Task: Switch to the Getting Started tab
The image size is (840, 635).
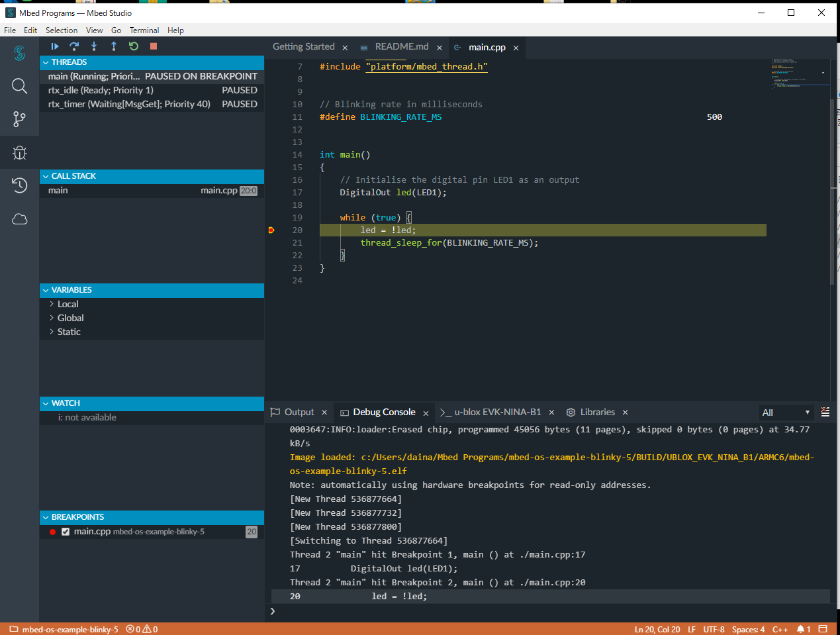Action: (x=304, y=47)
